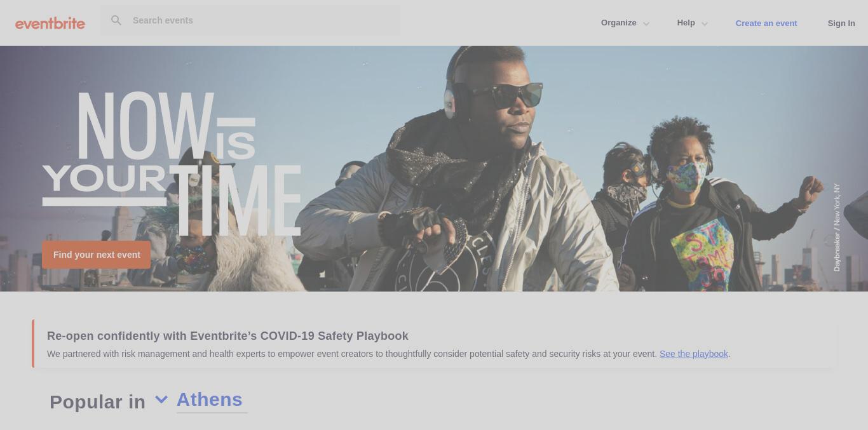Click the Daybreaker / New York, NY credit
The image size is (868, 430).
[837, 227]
